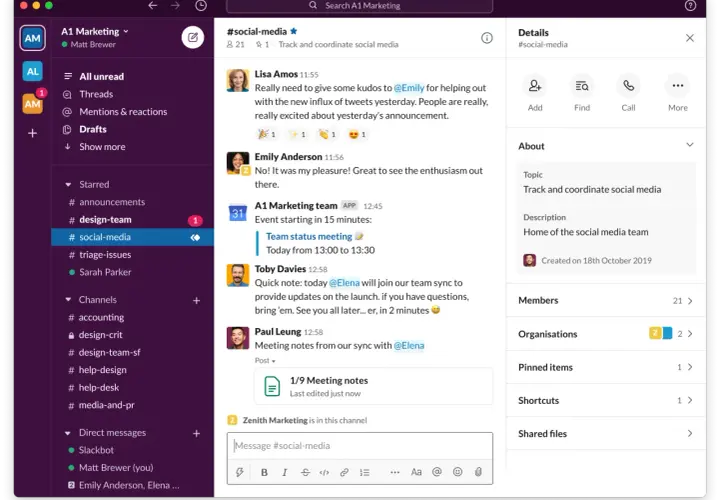Open the history clock icon
720x500 pixels.
pos(201,6)
